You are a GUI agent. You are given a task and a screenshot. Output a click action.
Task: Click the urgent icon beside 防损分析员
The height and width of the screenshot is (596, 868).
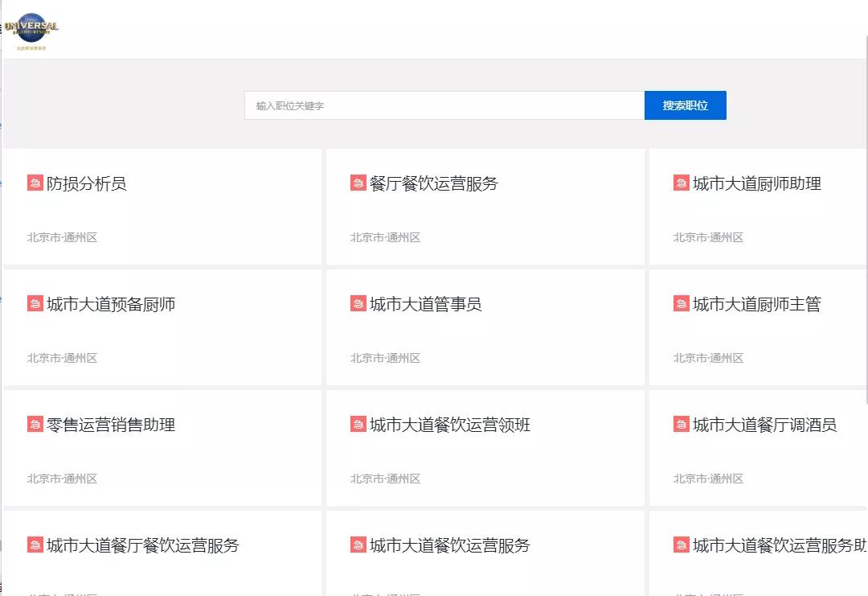click(x=35, y=183)
